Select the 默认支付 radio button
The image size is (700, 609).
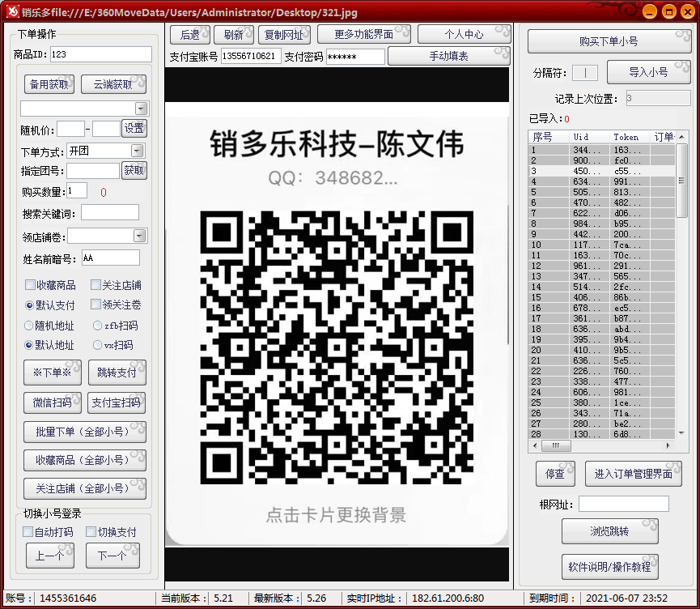pos(29,305)
